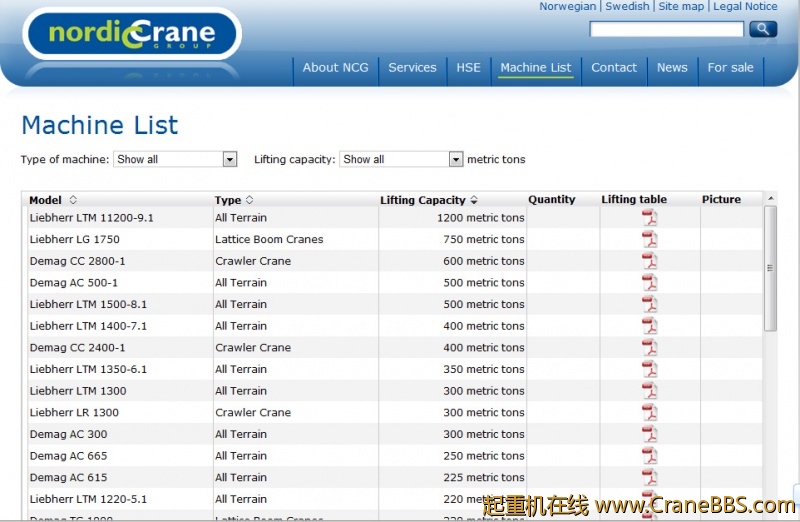Click the Nordic Crane Group logo

click(132, 35)
